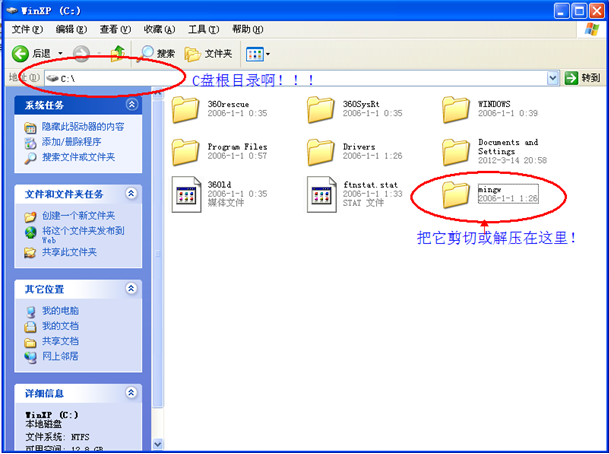This screenshot has width=609, height=454.
Task: Click 创建一个新文件夹 link
Action: tap(78, 216)
